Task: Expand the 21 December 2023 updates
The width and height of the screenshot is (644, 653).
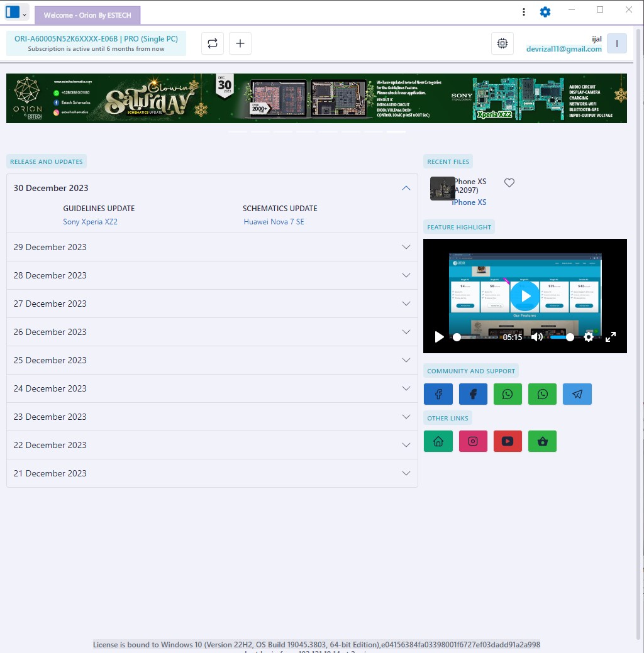Action: click(406, 473)
